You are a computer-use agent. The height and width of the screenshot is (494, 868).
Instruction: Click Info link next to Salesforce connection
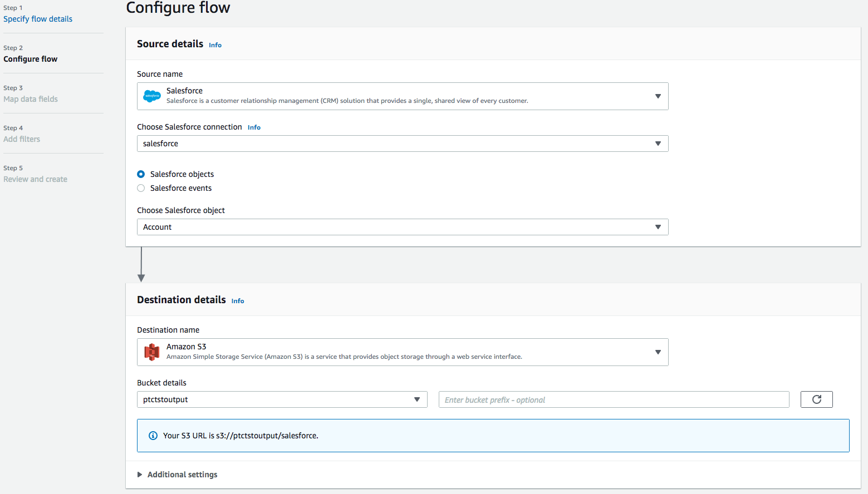(x=254, y=127)
